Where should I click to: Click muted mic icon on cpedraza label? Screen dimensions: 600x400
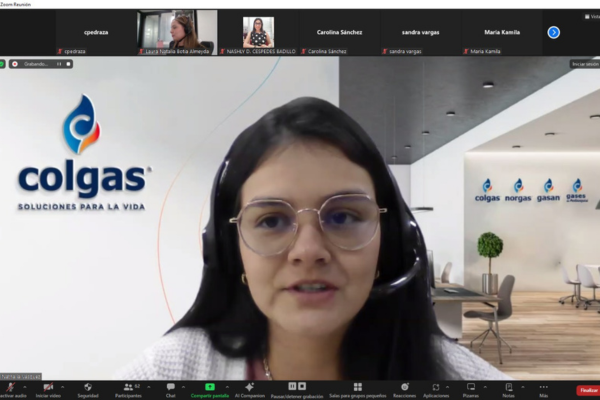pos(60,51)
